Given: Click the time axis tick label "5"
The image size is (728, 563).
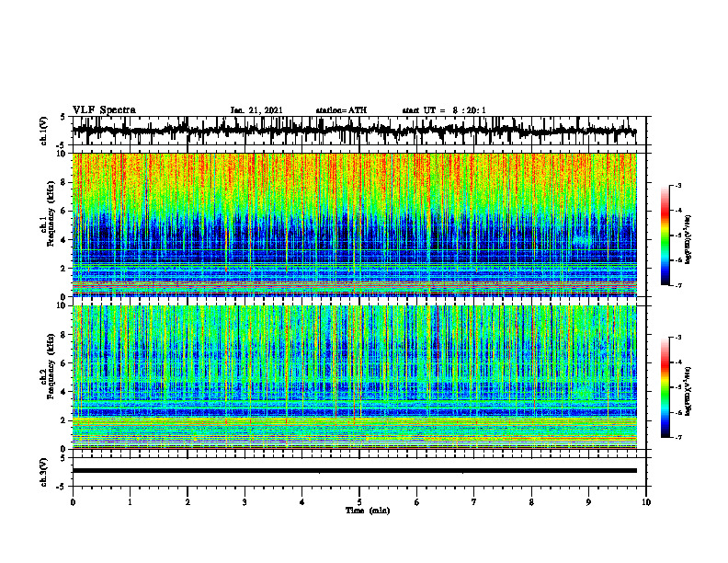Looking at the screenshot, I should coord(359,502).
